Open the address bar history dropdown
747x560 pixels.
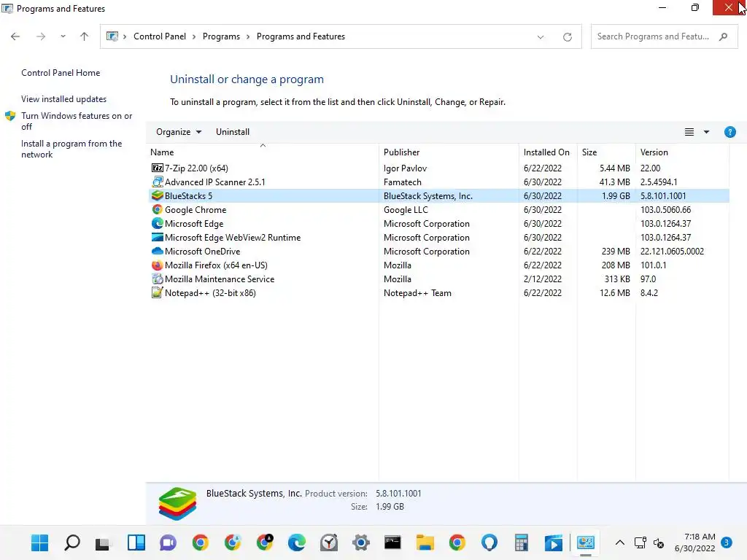[x=541, y=36]
